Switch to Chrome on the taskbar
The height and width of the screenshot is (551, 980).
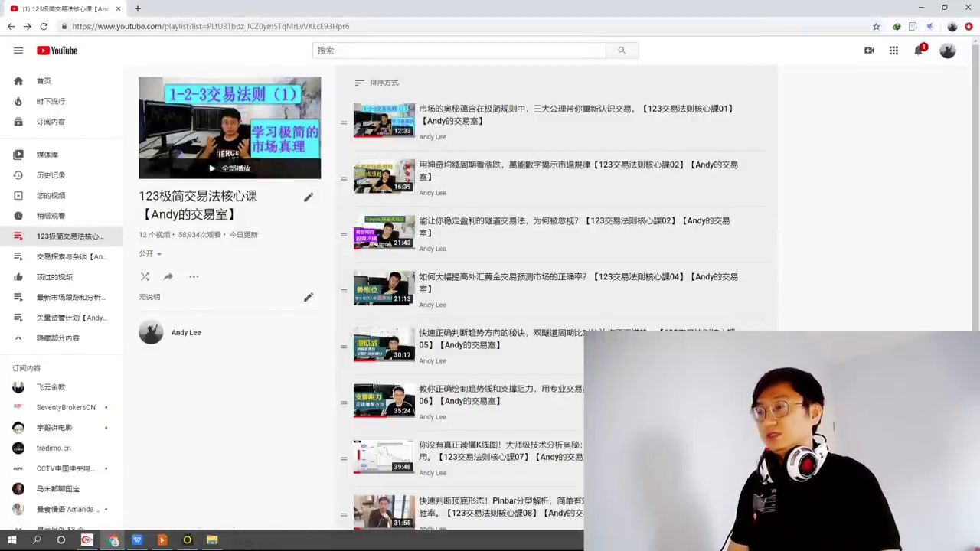coord(113,540)
